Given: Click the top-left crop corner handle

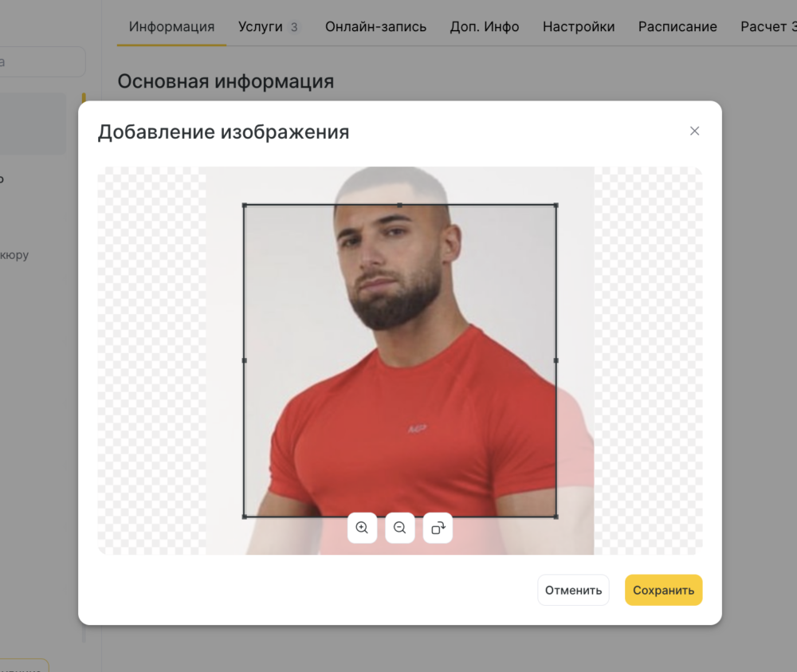Looking at the screenshot, I should (x=245, y=206).
